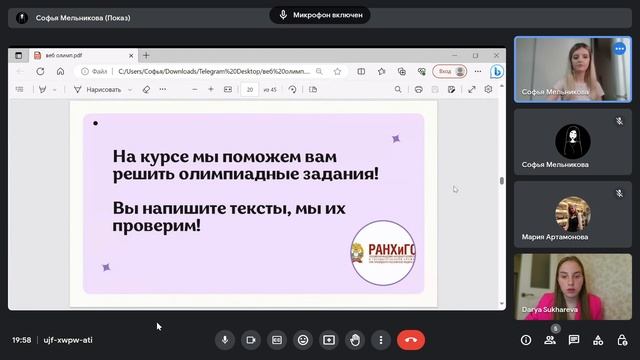Toggle the microphone in the meeting bar
This screenshot has width=640, height=360.
click(x=225, y=340)
